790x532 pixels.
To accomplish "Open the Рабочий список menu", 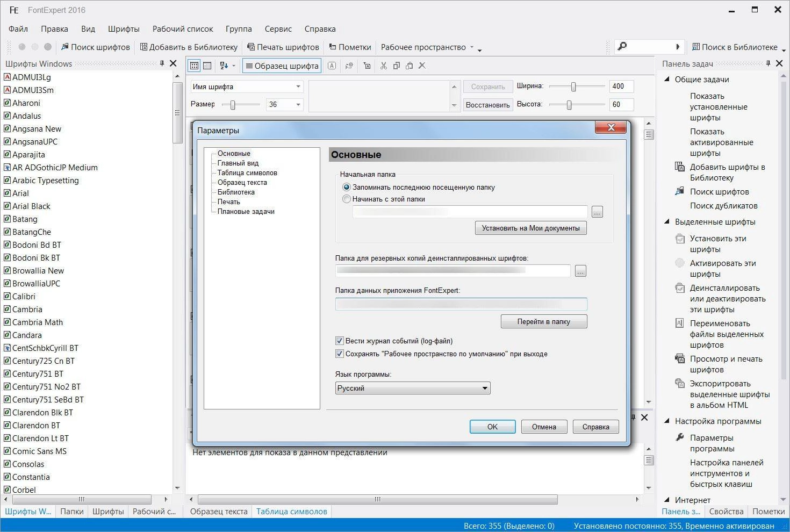I will click(x=183, y=28).
